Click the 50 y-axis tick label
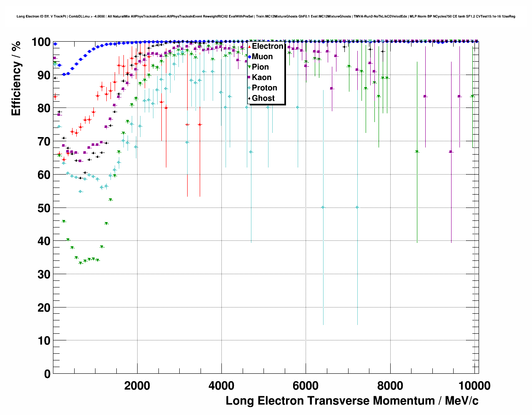 click(44, 208)
